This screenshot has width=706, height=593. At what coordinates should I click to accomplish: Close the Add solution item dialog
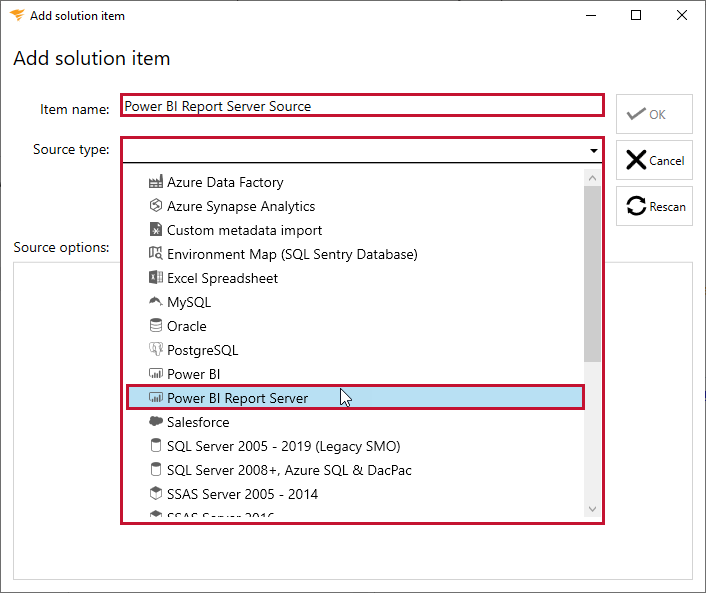pos(682,15)
